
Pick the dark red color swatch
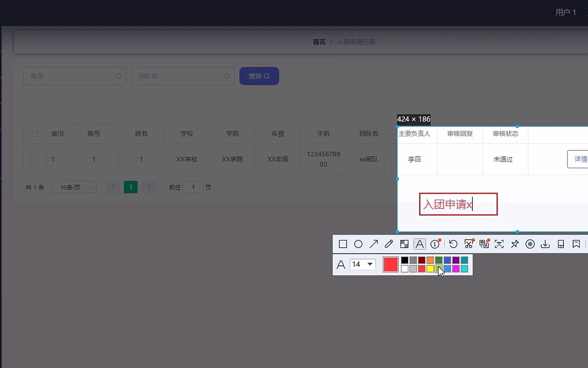pos(422,260)
